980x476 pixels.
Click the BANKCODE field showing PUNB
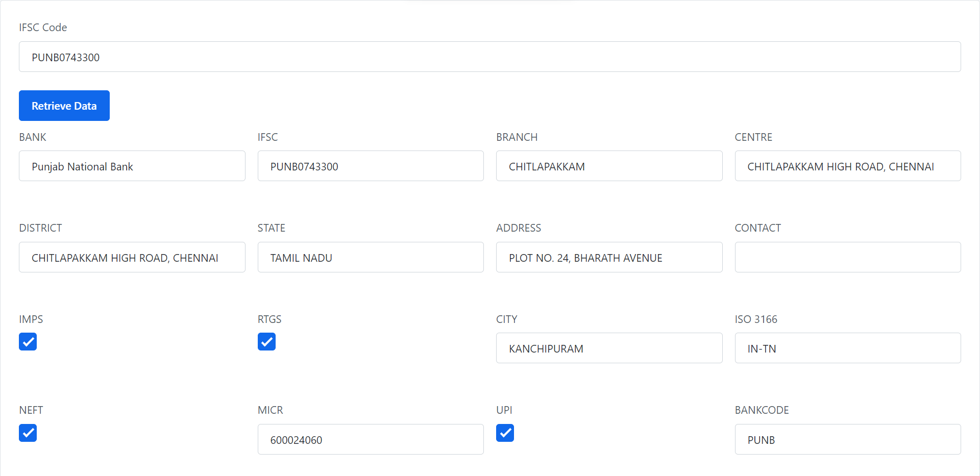tap(847, 439)
